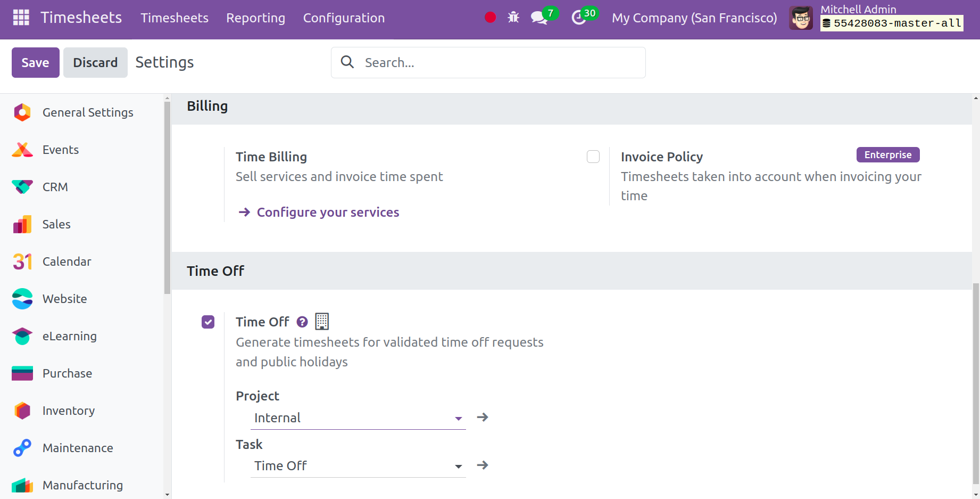The image size is (980, 499).
Task: Open the company switcher My Company (San Francisco)
Action: pyautogui.click(x=694, y=18)
